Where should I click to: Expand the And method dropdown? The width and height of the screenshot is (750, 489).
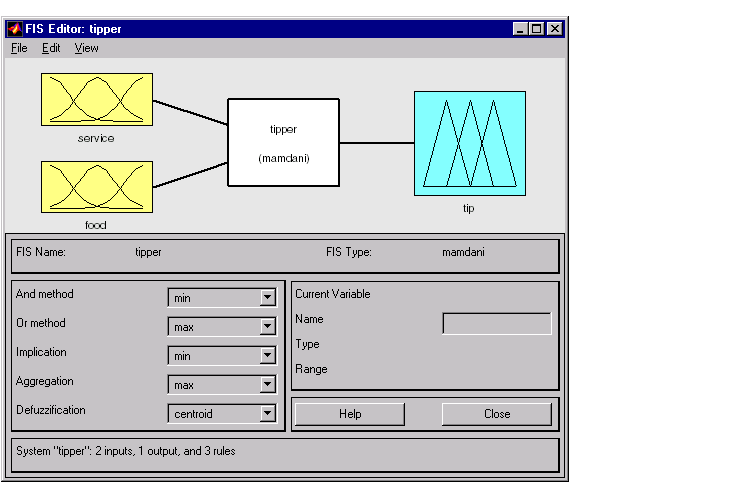(x=267, y=298)
